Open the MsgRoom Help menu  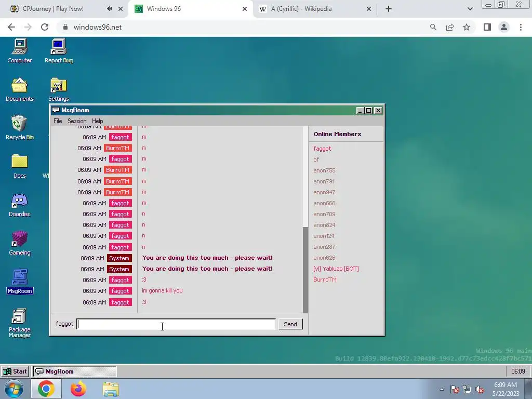tap(97, 121)
